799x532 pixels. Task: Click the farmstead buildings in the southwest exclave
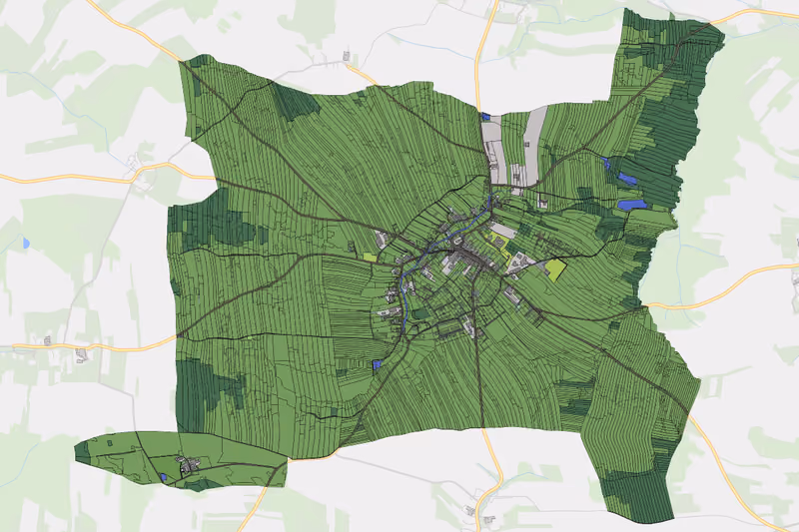[x=189, y=464]
